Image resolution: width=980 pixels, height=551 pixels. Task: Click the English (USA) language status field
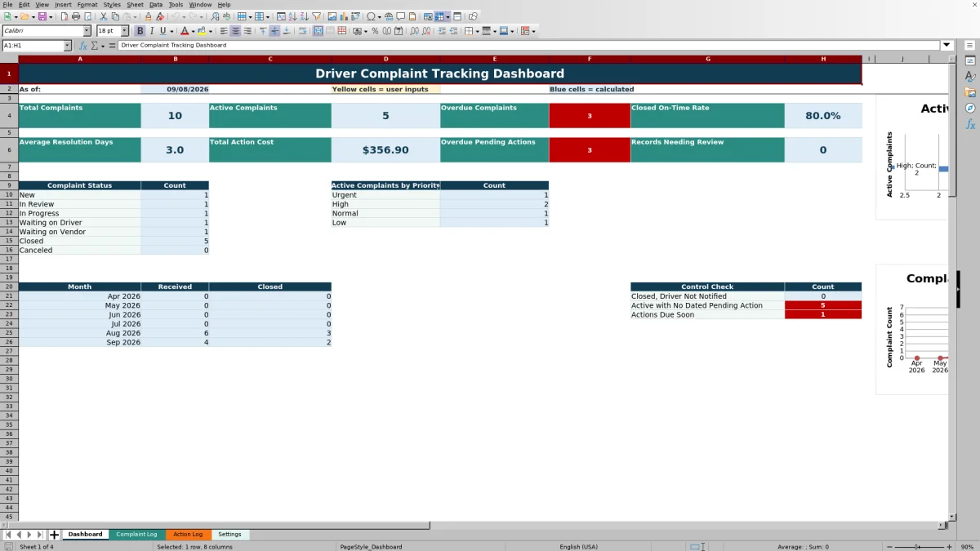[x=578, y=547]
